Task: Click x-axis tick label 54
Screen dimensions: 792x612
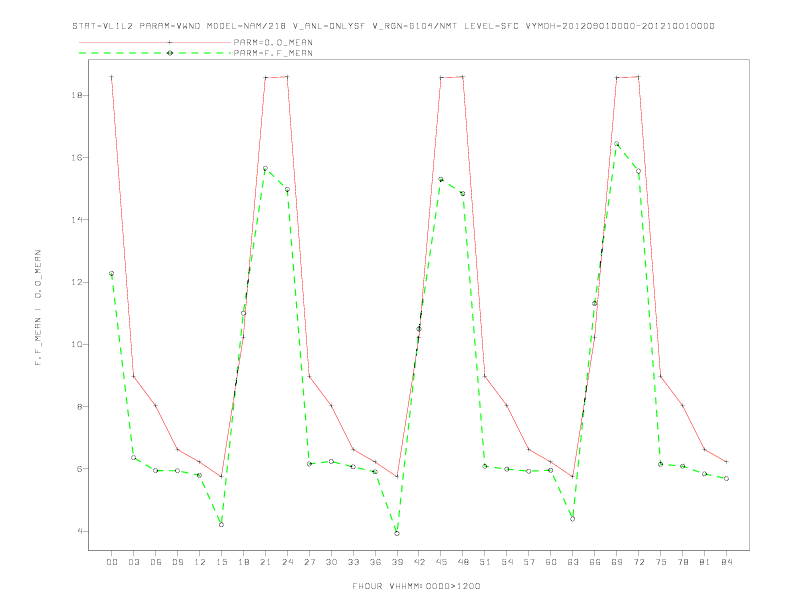Action: (x=507, y=562)
